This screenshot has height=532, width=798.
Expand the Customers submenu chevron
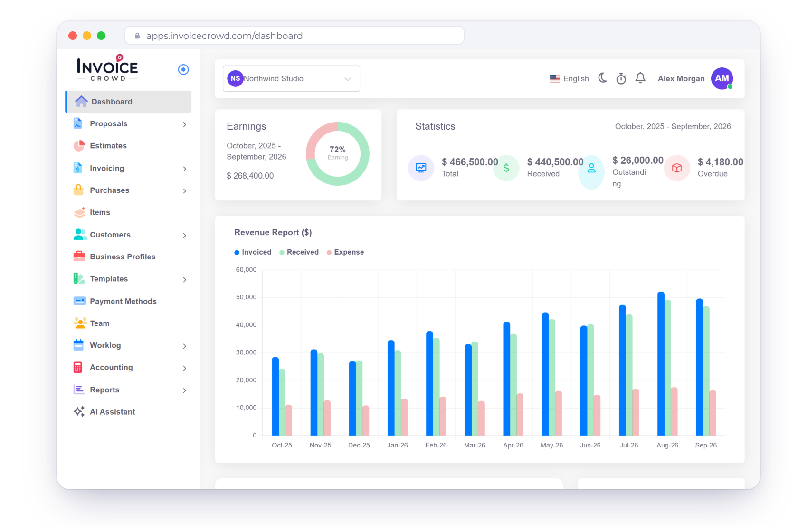[185, 235]
